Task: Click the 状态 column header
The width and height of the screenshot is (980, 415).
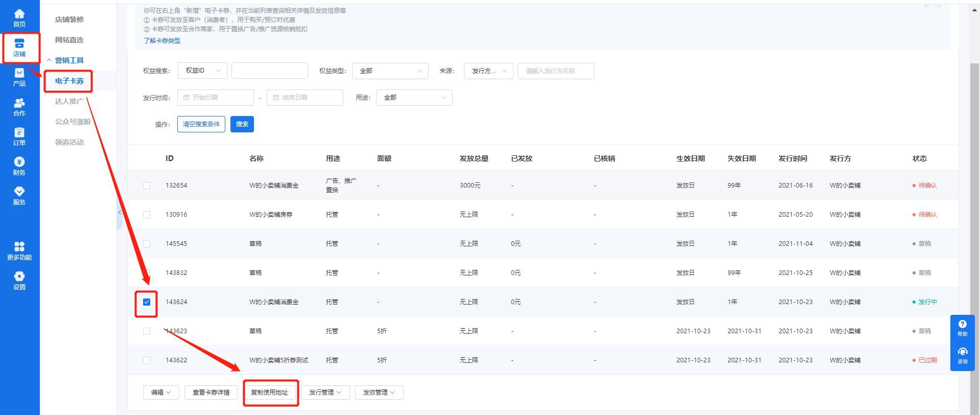Action: (x=920, y=158)
